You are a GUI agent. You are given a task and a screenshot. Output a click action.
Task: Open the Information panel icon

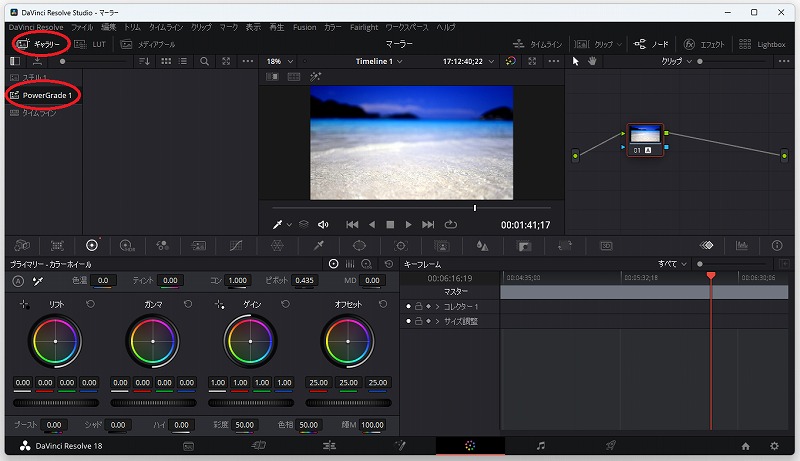[x=777, y=245]
